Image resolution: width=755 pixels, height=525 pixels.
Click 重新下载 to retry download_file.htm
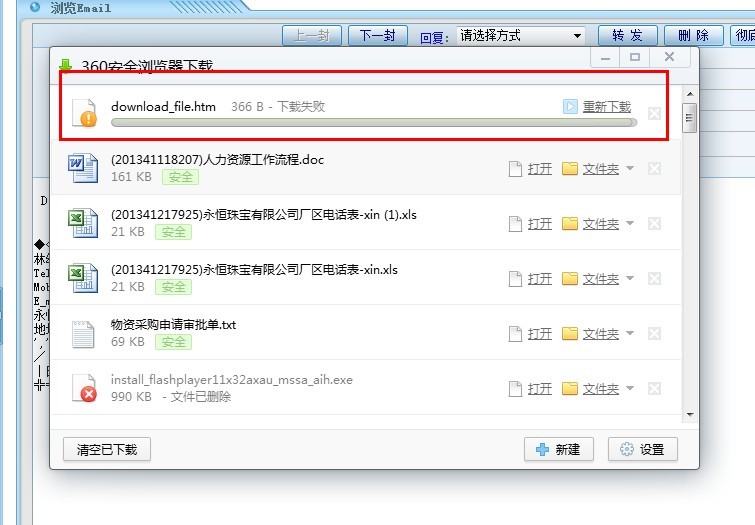pyautogui.click(x=606, y=106)
